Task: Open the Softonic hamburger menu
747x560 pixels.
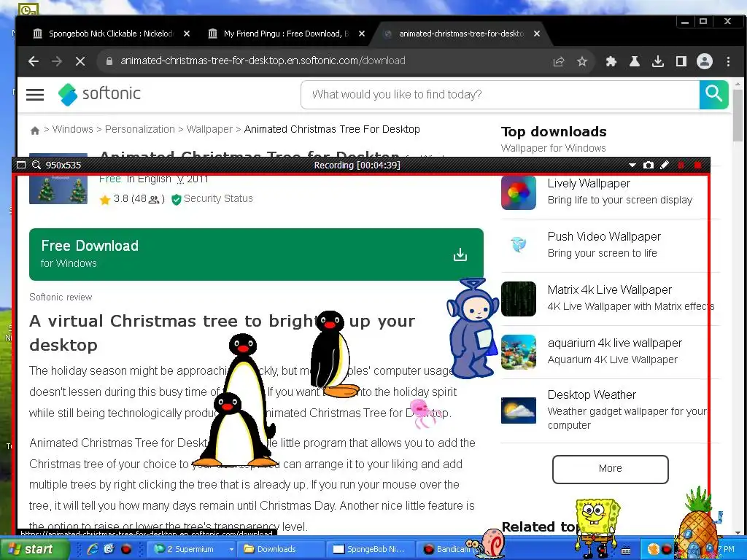Action: point(35,94)
